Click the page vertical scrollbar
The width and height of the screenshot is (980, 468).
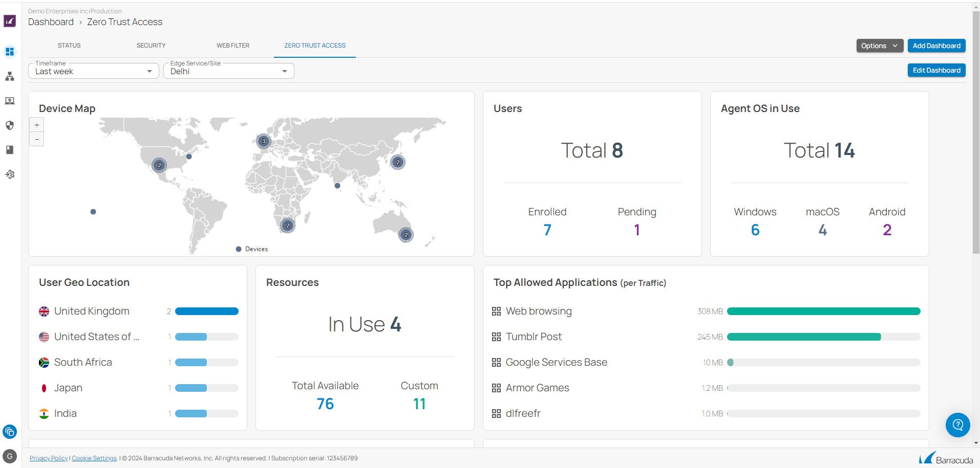click(976, 132)
